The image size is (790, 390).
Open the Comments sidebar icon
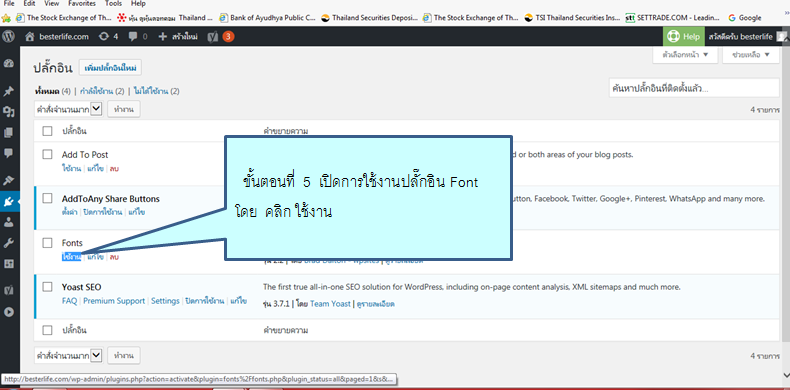coord(9,153)
